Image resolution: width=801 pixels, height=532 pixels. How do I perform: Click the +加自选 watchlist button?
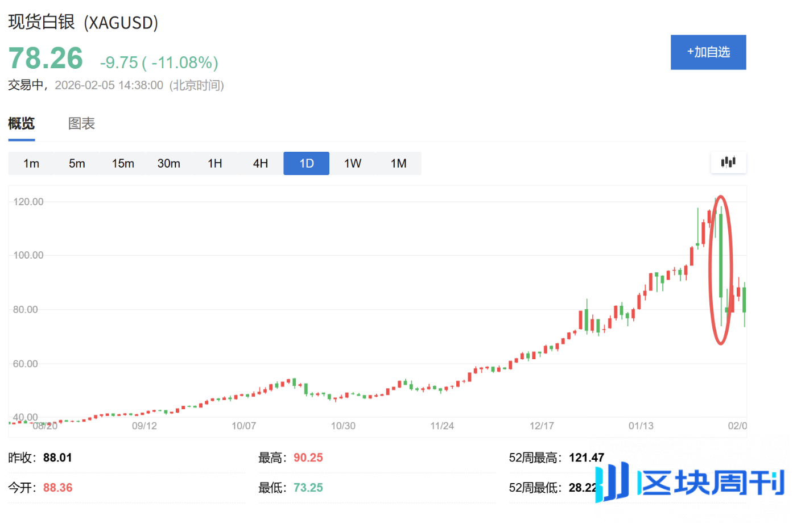coord(708,52)
